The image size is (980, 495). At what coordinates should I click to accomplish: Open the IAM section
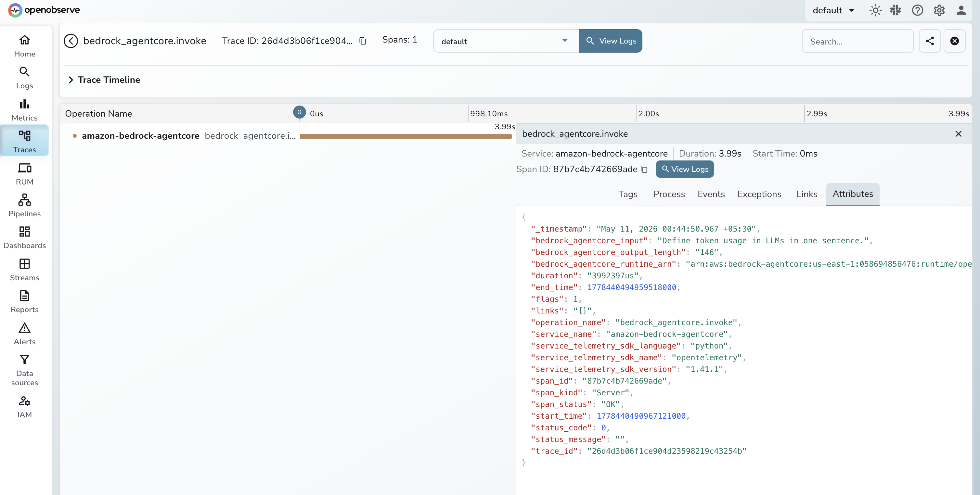point(24,407)
